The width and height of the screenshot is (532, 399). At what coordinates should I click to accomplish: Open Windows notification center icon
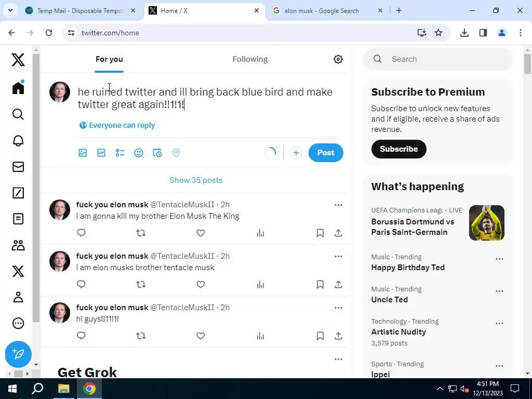tap(515, 389)
